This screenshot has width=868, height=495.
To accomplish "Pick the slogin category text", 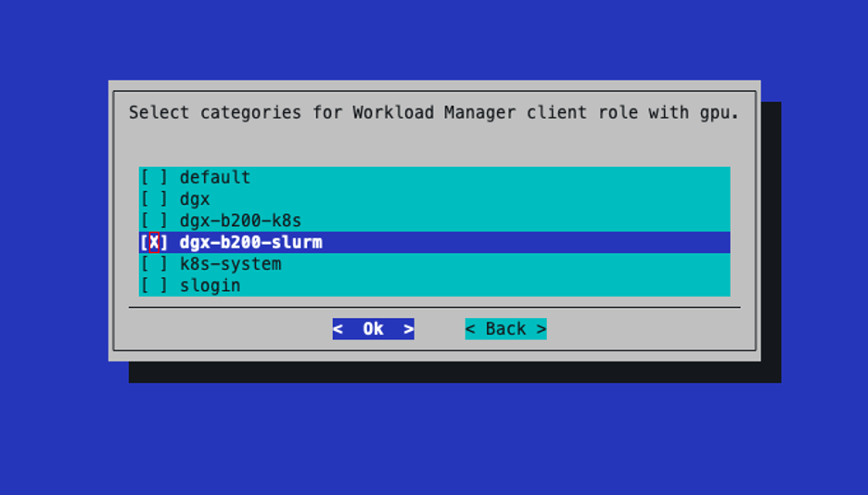I will 210,286.
